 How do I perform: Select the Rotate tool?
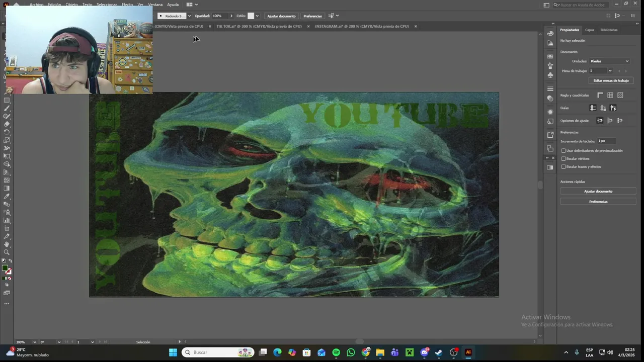point(7,132)
